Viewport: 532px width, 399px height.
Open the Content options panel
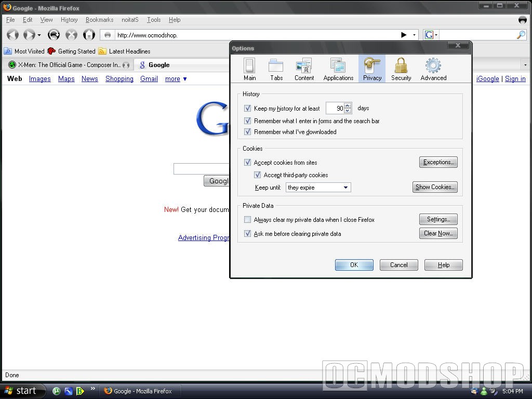[x=304, y=69]
